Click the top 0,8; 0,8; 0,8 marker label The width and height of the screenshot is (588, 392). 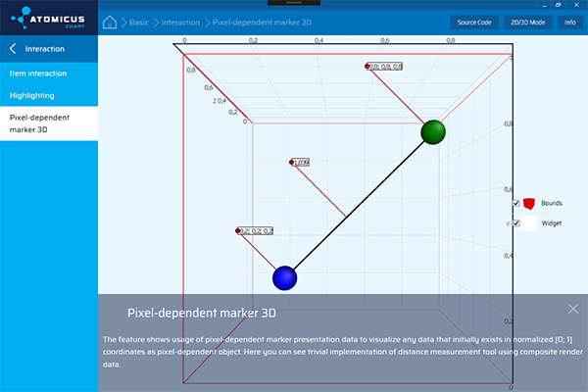385,67
